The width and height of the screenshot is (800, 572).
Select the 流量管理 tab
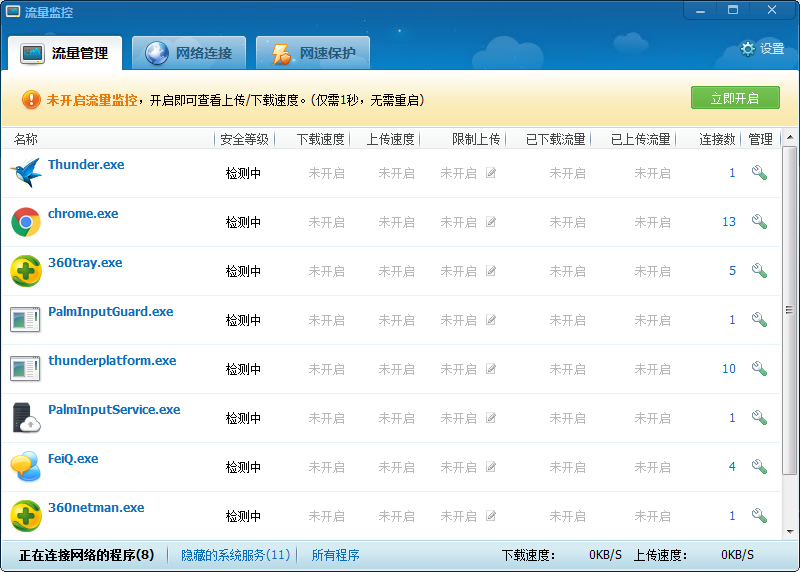point(65,53)
